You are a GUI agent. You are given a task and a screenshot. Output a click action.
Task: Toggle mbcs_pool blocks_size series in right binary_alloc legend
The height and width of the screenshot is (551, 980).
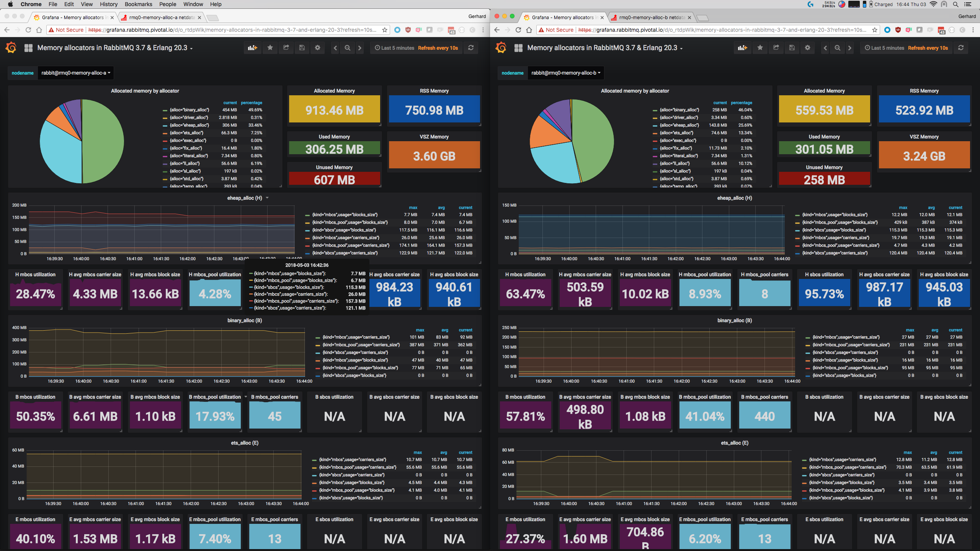click(x=850, y=368)
